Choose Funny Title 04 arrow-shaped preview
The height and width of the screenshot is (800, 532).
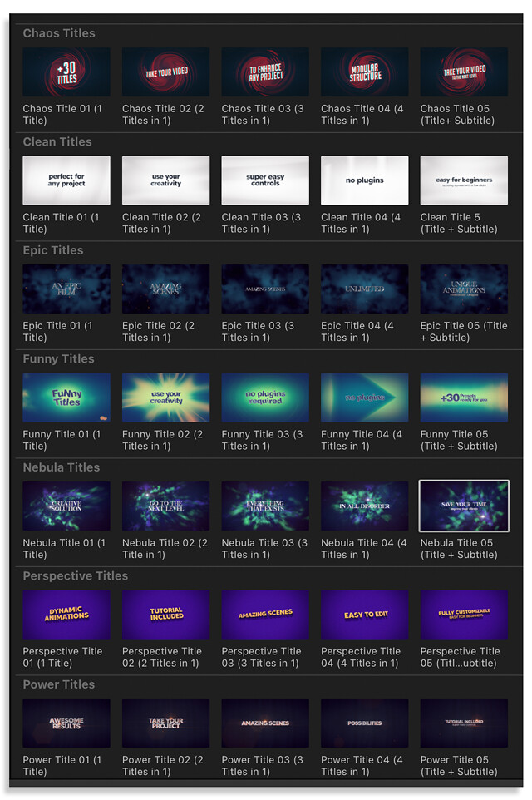364,398
